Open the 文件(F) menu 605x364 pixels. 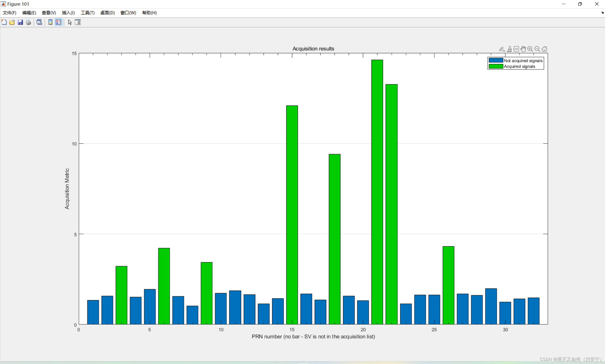pos(9,13)
